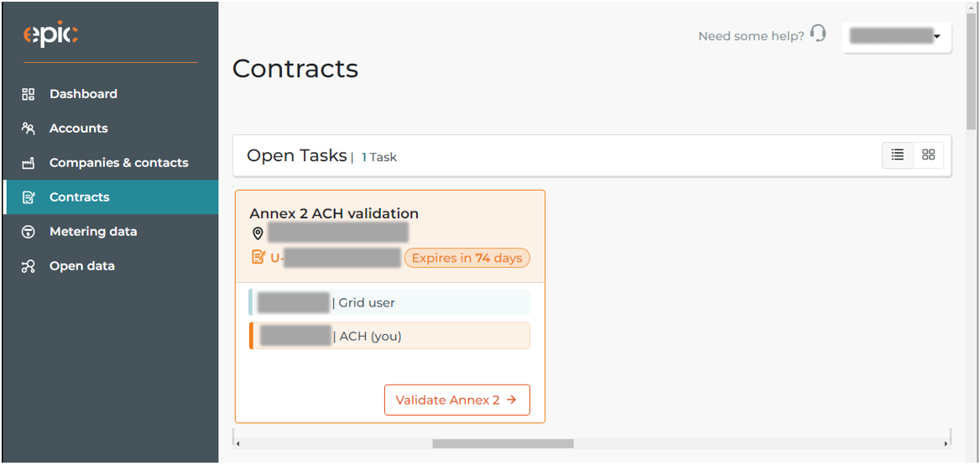This screenshot has height=466, width=980.
Task: Click the Dashboard grid icon in sidebar
Action: [29, 94]
